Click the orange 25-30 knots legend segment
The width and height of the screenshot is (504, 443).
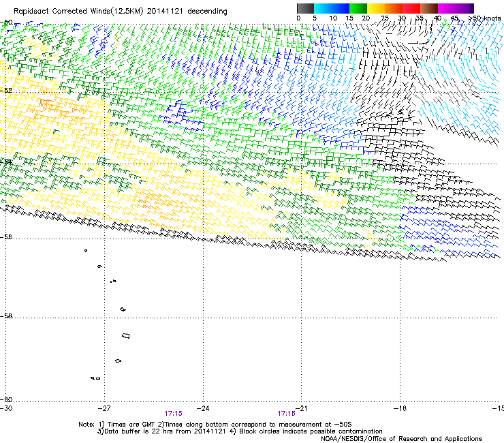point(394,8)
